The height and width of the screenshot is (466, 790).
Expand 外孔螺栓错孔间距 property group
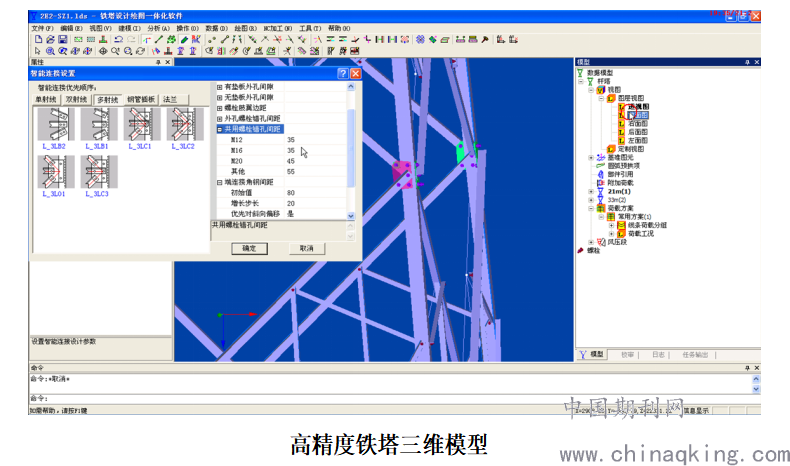(x=220, y=118)
